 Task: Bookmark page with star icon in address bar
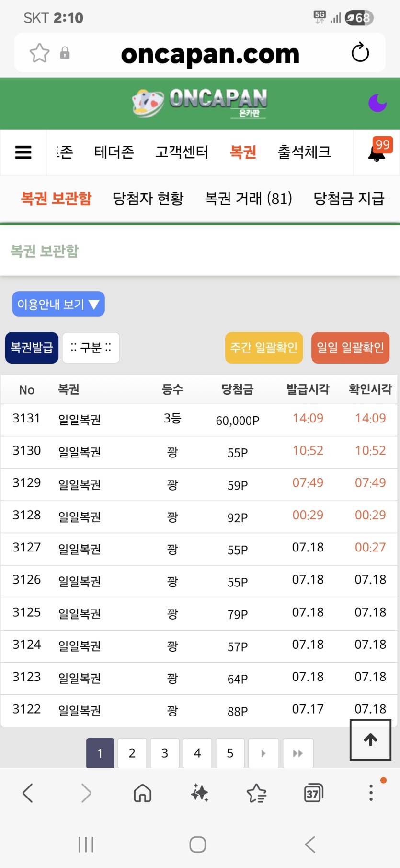click(x=39, y=53)
